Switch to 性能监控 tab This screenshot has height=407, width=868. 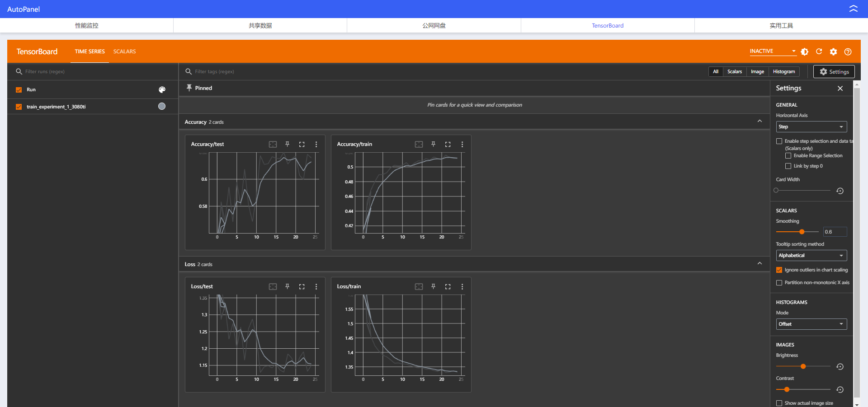point(87,25)
